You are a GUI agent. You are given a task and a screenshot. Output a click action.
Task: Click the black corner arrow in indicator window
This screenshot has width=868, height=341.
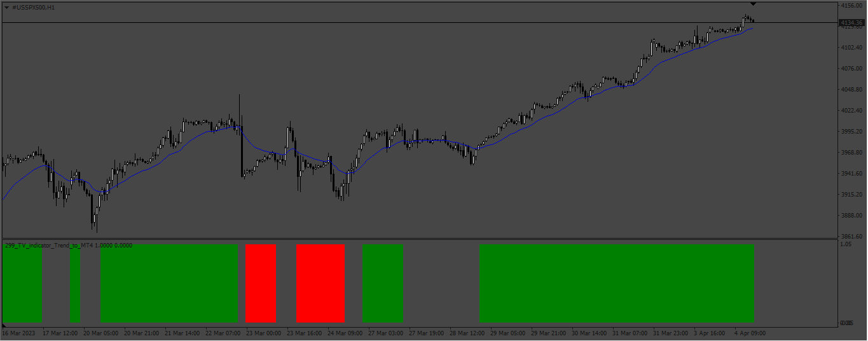[x=4, y=325]
